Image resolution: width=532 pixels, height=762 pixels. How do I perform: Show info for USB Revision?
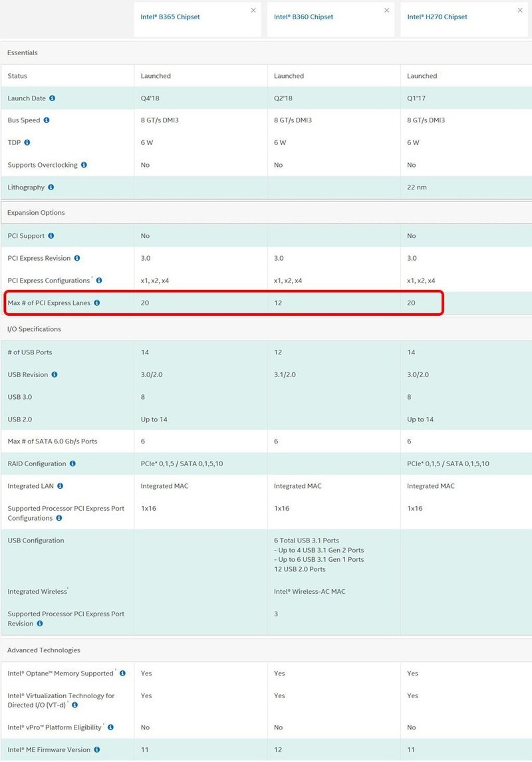coord(55,374)
